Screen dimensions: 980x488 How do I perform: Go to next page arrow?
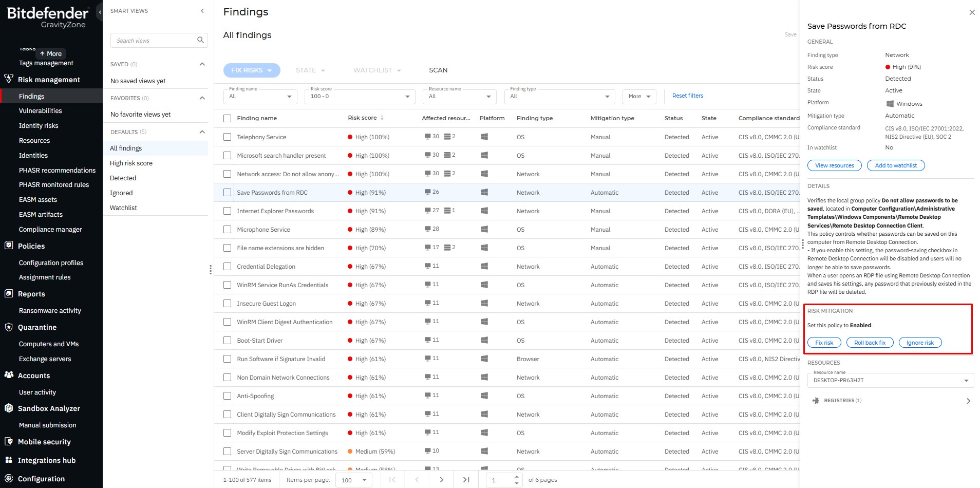(x=441, y=480)
